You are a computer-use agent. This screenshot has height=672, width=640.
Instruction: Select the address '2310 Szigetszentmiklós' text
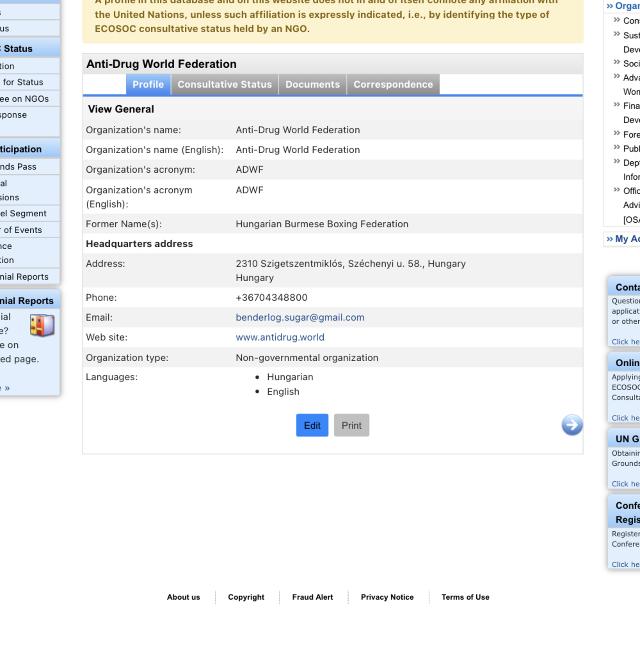(x=289, y=264)
